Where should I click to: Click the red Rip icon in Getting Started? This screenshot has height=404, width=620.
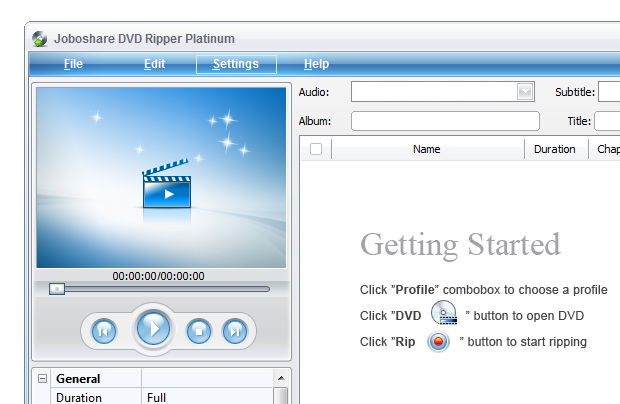click(439, 342)
